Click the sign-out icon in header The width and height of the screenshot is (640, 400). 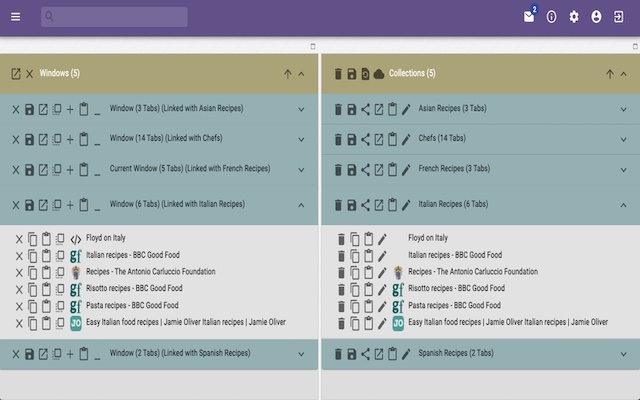coord(618,17)
